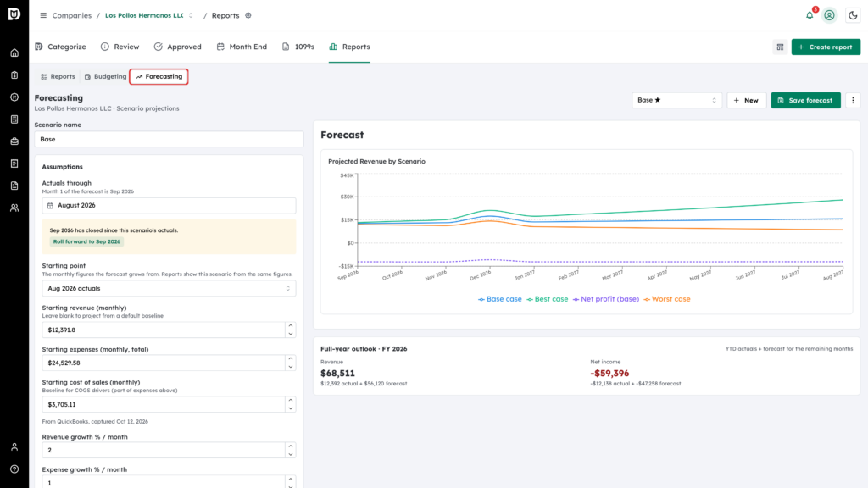Click the compass icon in sidebar
868x488 pixels.
coord(14,97)
